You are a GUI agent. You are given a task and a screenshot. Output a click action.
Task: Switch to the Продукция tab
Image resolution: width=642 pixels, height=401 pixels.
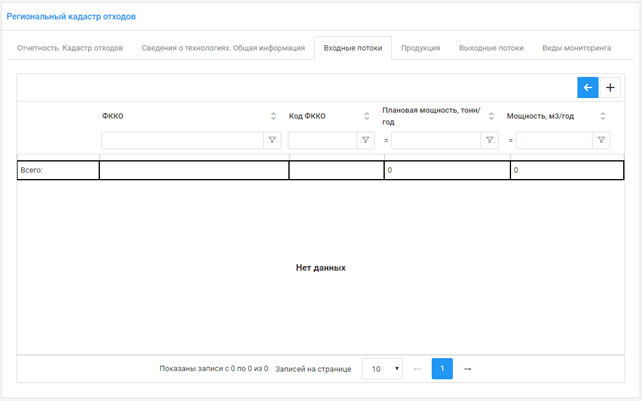point(420,48)
